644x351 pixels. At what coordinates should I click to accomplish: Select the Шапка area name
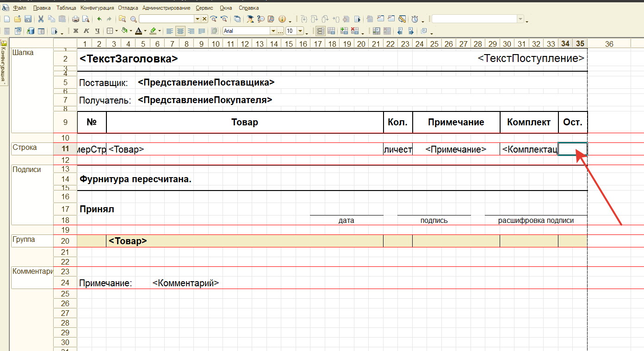pyautogui.click(x=23, y=52)
